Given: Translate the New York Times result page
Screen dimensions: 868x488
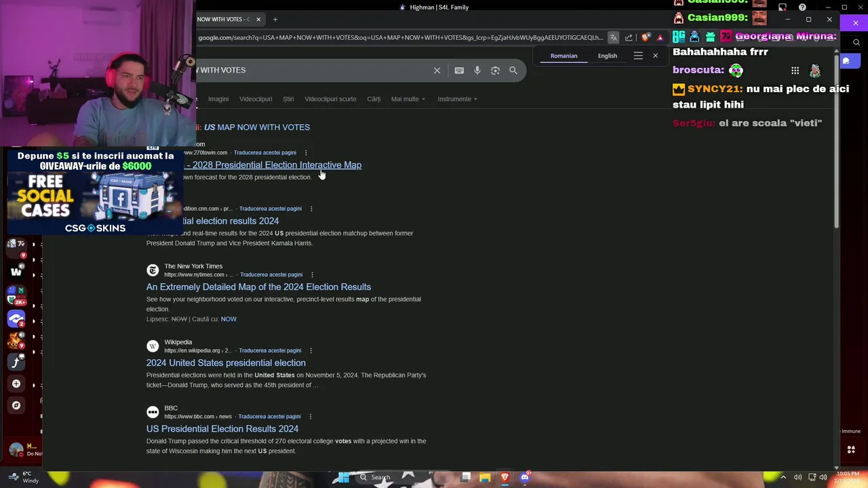Looking at the screenshot, I should point(271,274).
